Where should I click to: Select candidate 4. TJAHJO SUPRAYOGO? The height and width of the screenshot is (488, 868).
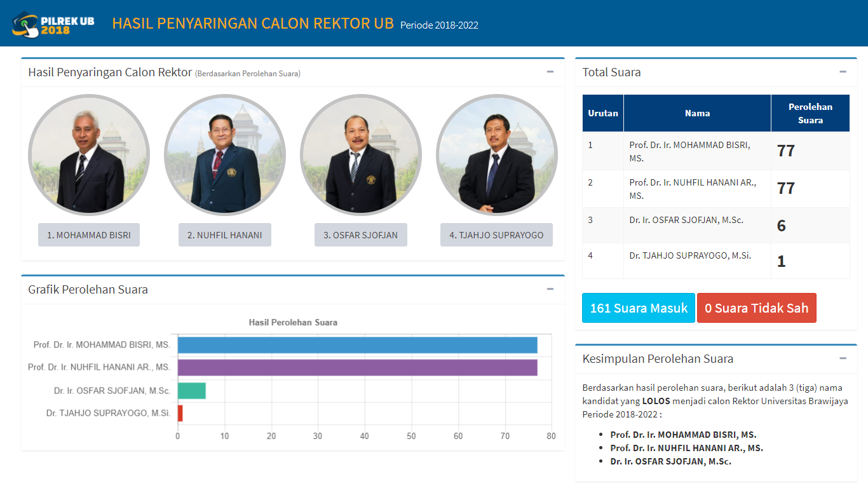tap(496, 234)
